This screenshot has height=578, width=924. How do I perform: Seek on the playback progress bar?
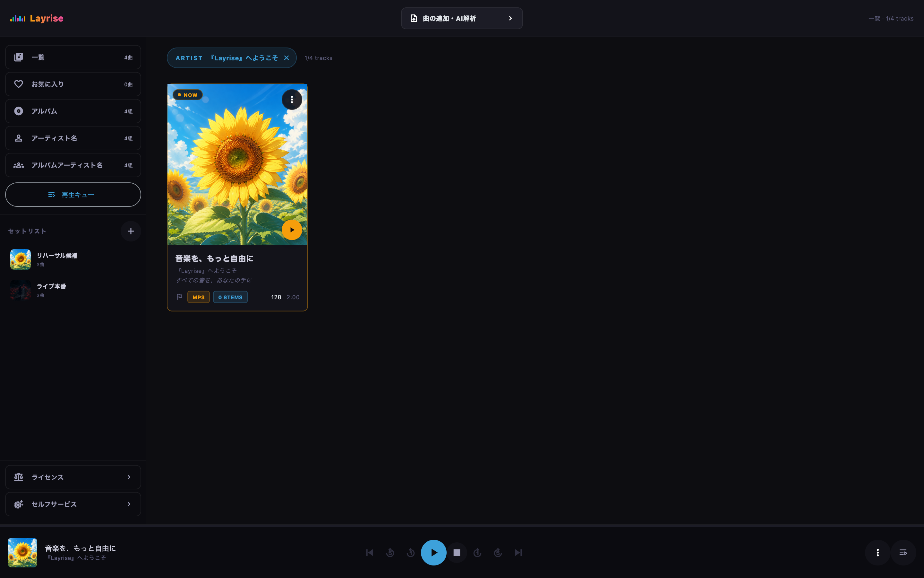point(462,526)
